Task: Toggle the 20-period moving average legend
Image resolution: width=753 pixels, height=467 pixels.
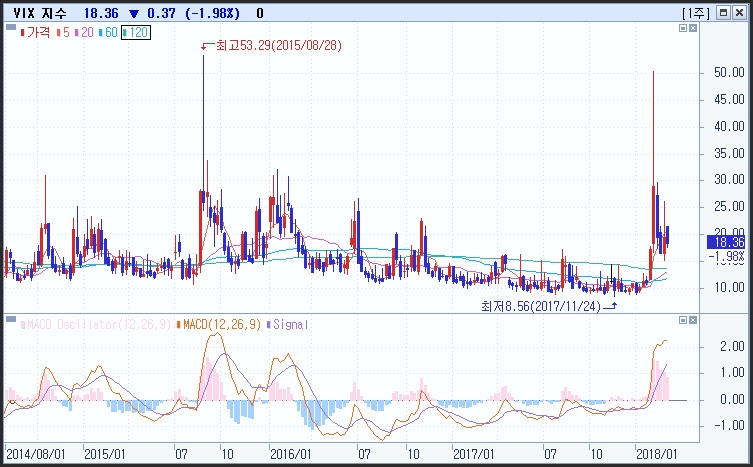Action: 84,33
